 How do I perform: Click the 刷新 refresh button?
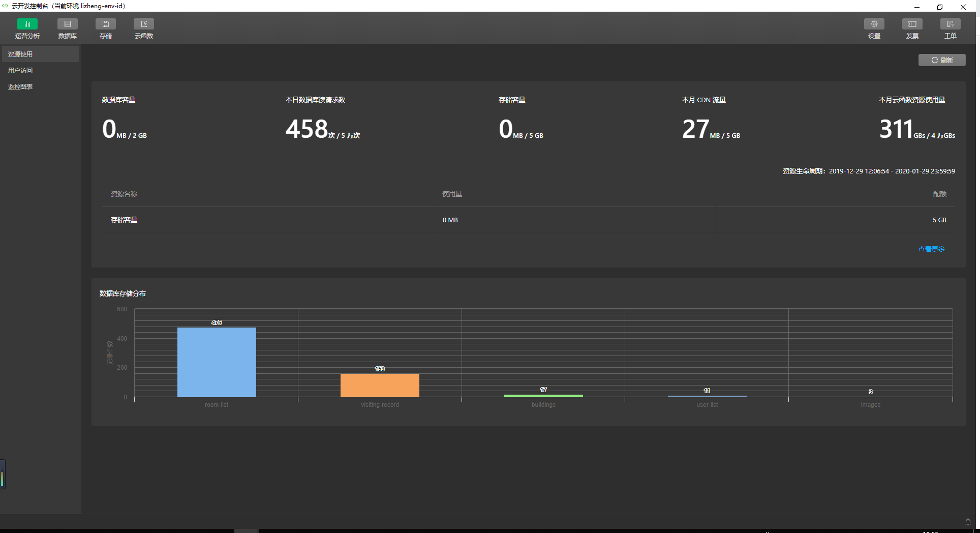click(x=942, y=60)
